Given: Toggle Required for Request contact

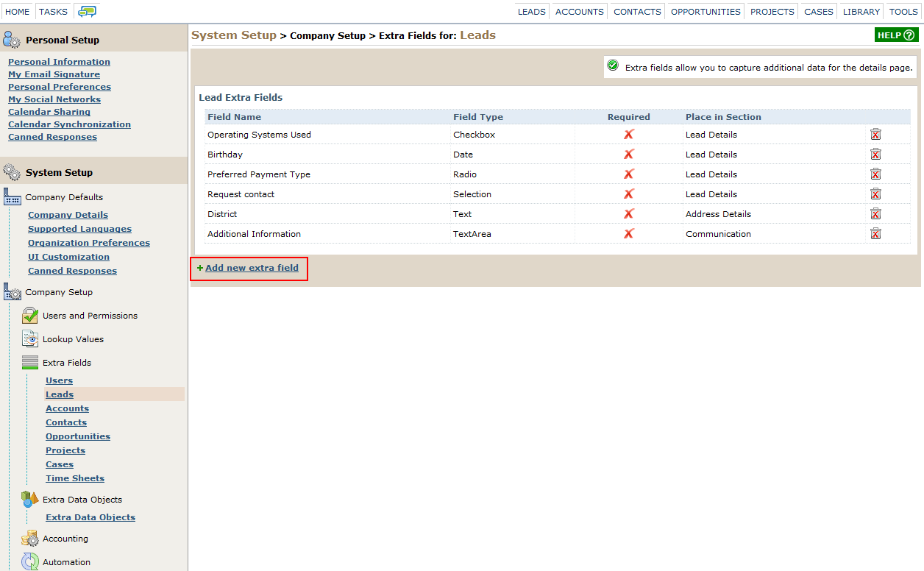Looking at the screenshot, I should coord(629,194).
